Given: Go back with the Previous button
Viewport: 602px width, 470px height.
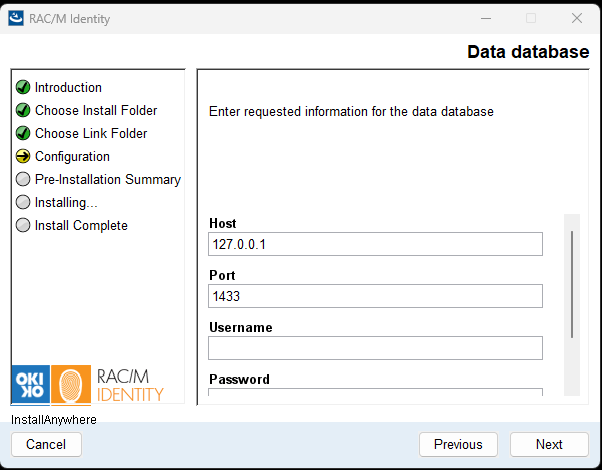Looking at the screenshot, I should 458,444.
